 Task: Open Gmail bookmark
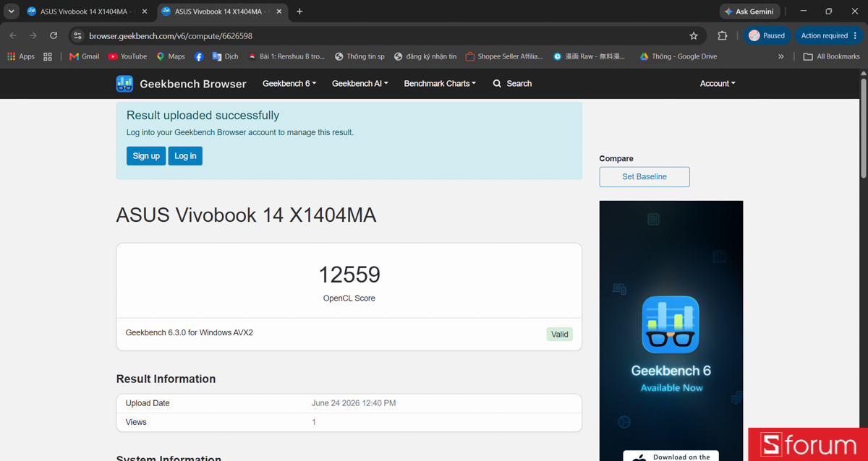click(x=84, y=56)
